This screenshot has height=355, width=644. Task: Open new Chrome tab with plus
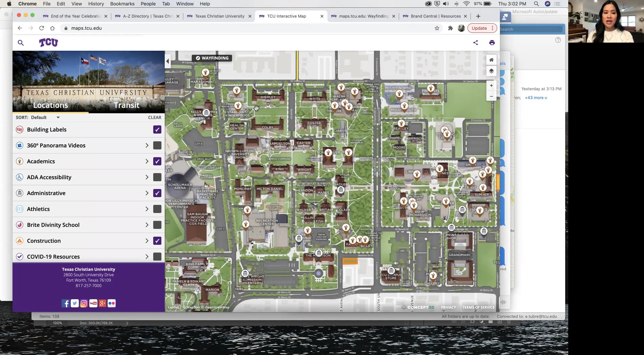click(x=478, y=16)
